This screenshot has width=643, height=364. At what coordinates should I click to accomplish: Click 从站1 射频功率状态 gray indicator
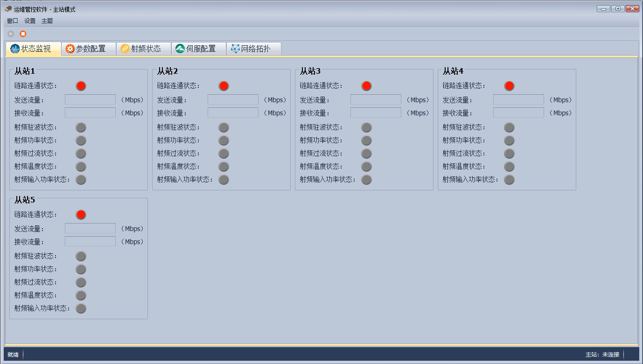click(x=81, y=140)
